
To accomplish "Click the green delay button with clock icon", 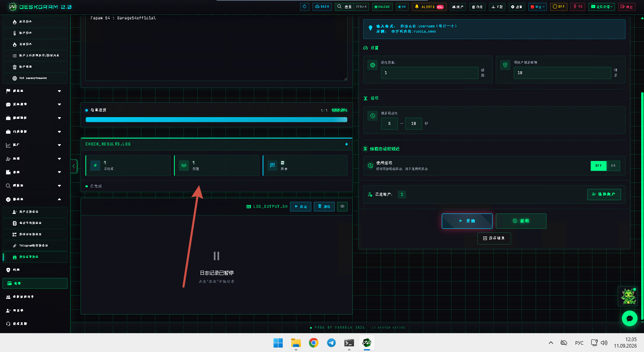I will click(521, 221).
